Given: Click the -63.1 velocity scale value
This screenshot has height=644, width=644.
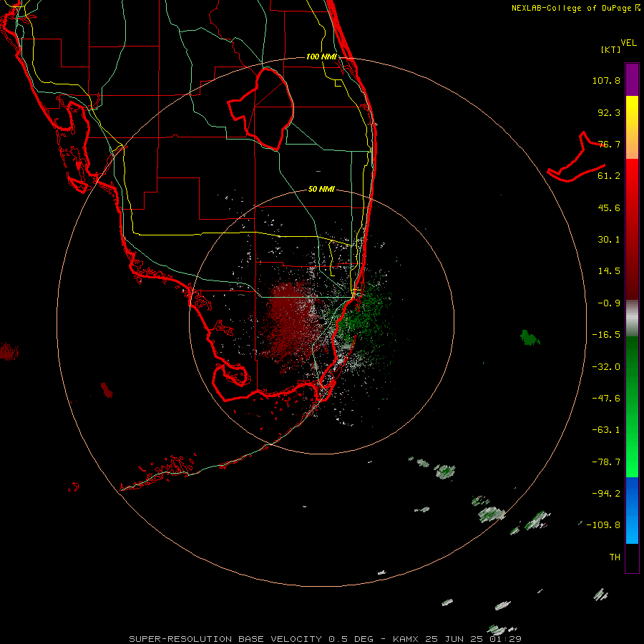Looking at the screenshot, I should pyautogui.click(x=606, y=430).
